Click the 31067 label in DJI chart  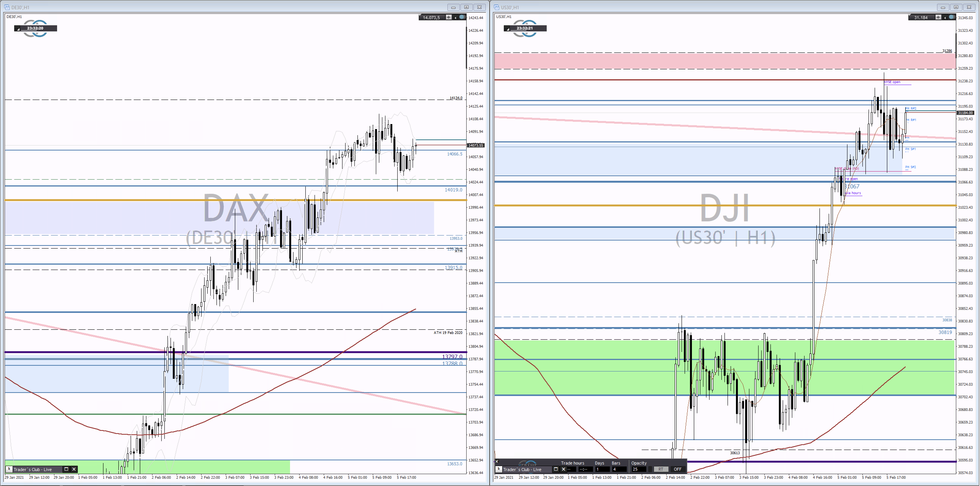coord(852,186)
